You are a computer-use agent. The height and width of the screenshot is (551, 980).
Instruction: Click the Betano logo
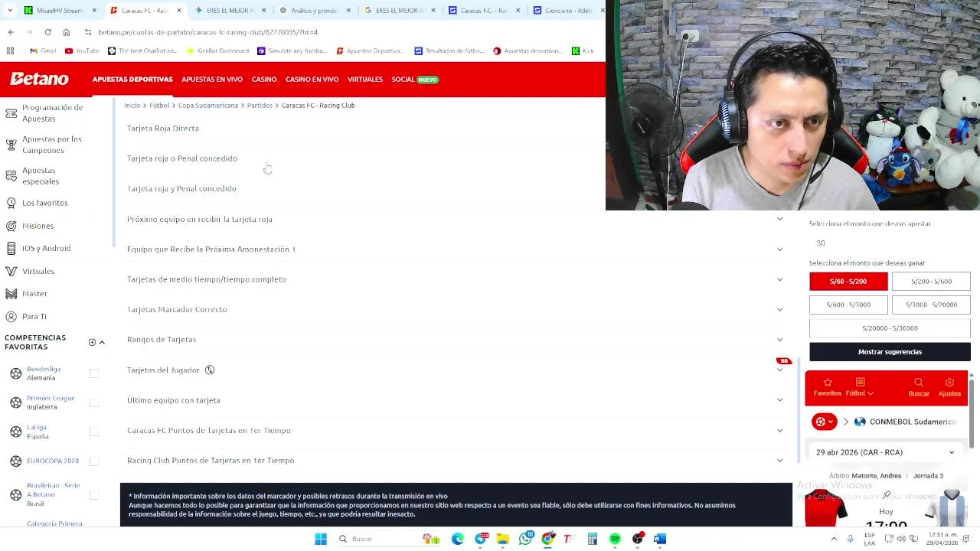39,79
